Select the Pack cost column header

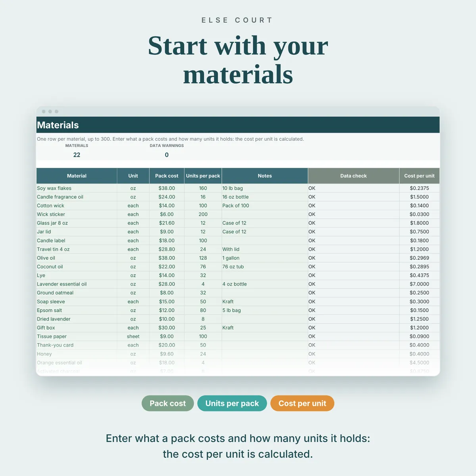[167, 176]
